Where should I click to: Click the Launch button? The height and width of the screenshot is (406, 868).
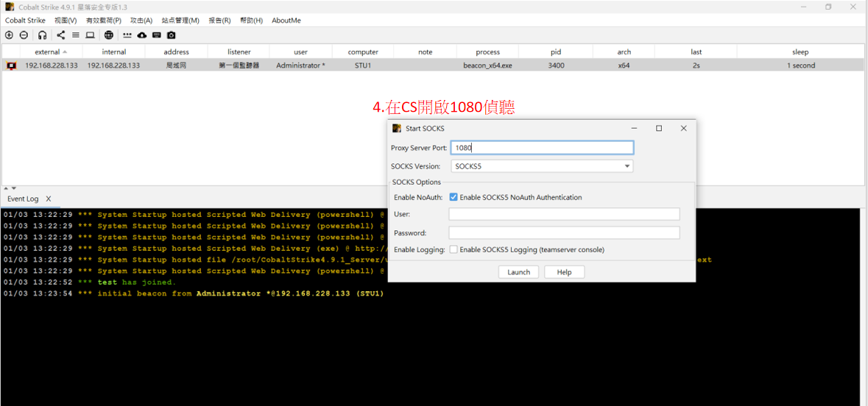(x=519, y=272)
